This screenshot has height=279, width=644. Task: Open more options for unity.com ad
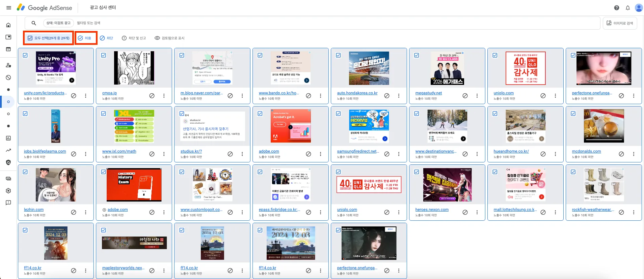86,96
